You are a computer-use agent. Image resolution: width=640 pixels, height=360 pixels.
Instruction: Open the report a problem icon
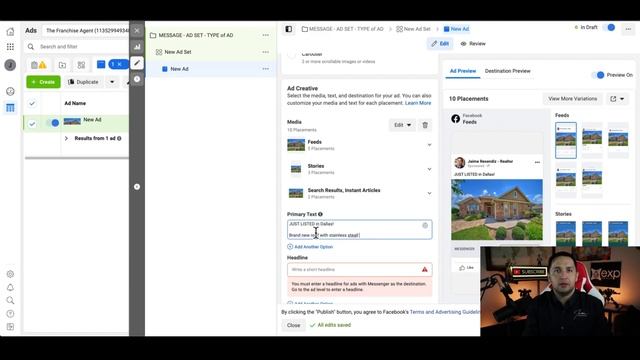[x=10, y=327]
